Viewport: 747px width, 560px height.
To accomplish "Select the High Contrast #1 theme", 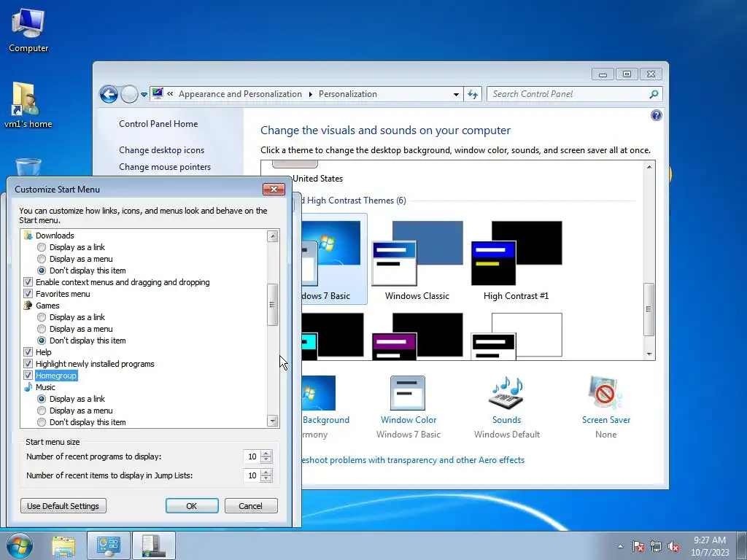I will (x=516, y=260).
